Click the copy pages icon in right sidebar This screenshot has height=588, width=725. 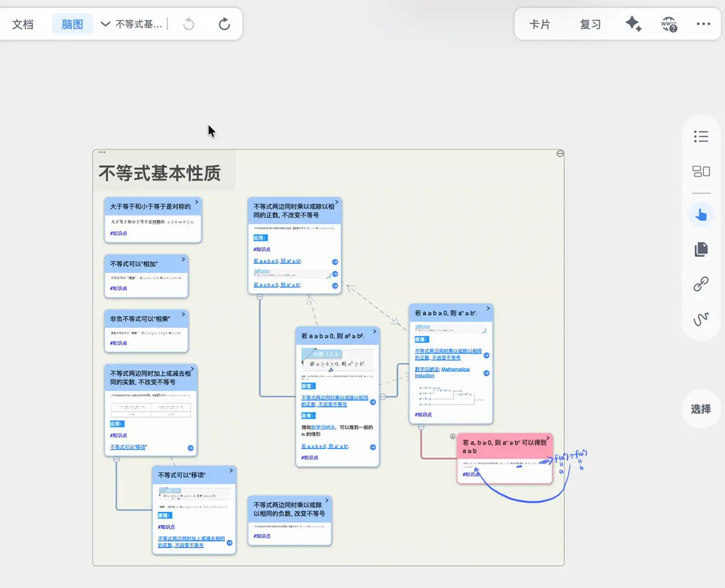tap(701, 249)
